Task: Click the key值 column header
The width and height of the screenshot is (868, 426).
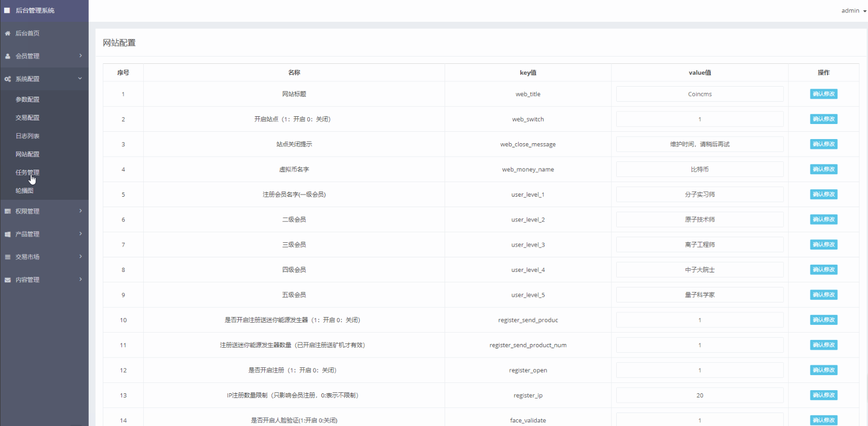Action: [x=528, y=73]
